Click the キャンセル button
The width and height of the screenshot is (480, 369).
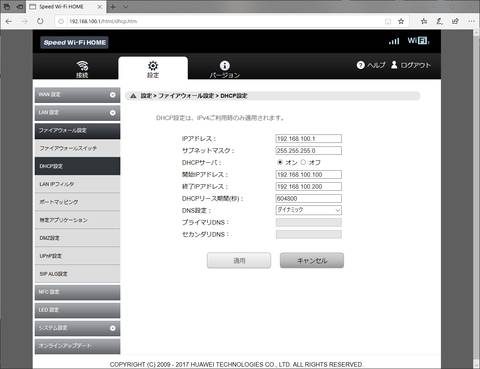pyautogui.click(x=312, y=260)
